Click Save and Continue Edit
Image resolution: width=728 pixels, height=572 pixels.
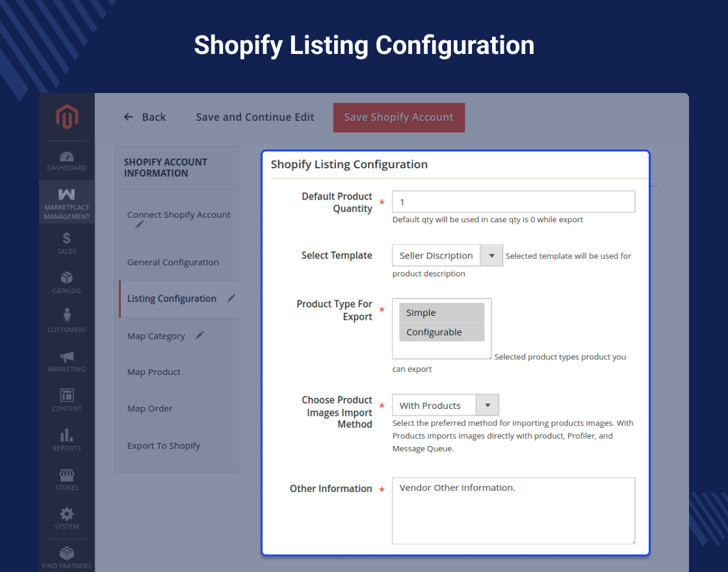tap(255, 117)
